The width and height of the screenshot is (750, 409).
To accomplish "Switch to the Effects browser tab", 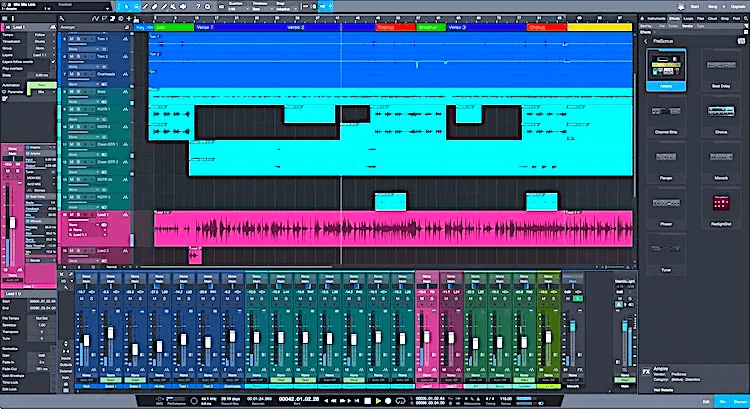I will [x=674, y=19].
